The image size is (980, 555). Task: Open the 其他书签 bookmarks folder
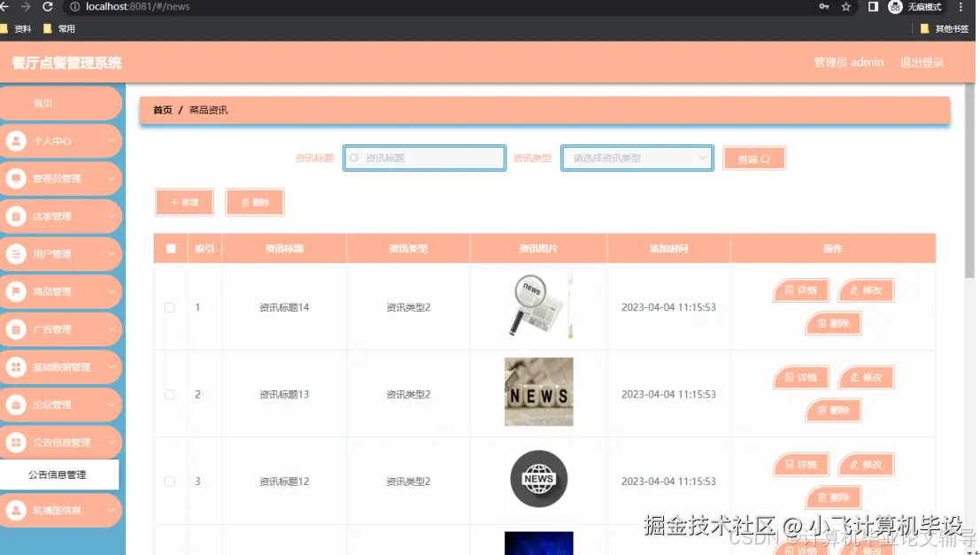point(945,28)
